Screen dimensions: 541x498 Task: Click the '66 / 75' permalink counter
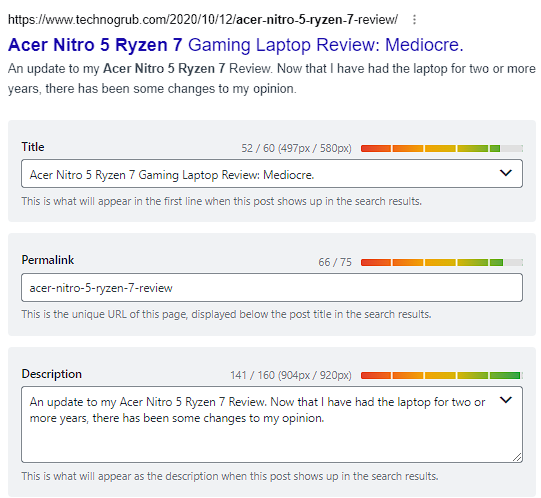335,262
